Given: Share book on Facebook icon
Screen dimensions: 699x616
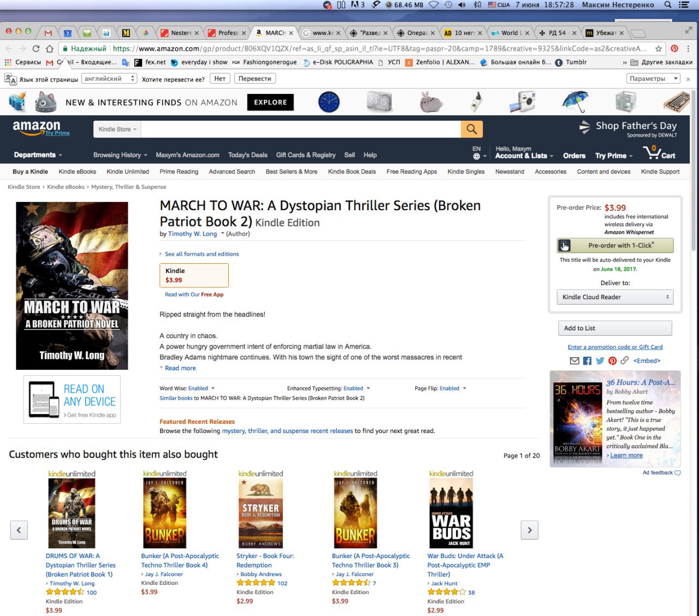Looking at the screenshot, I should click(587, 360).
